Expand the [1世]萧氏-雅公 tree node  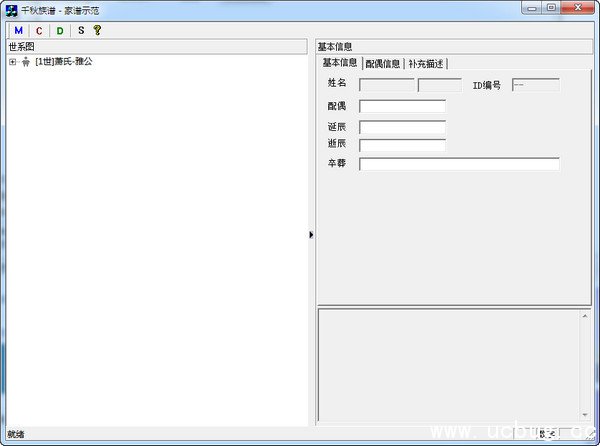12,62
